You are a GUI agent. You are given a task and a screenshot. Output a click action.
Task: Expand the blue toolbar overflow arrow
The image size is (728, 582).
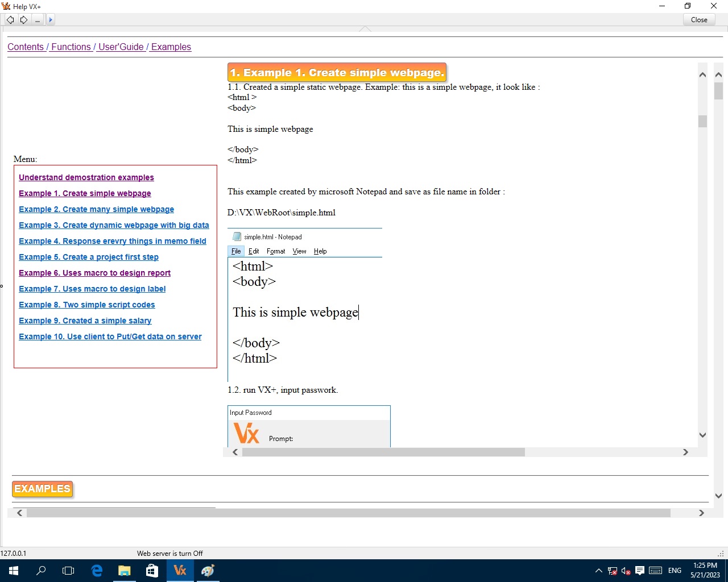click(x=51, y=20)
